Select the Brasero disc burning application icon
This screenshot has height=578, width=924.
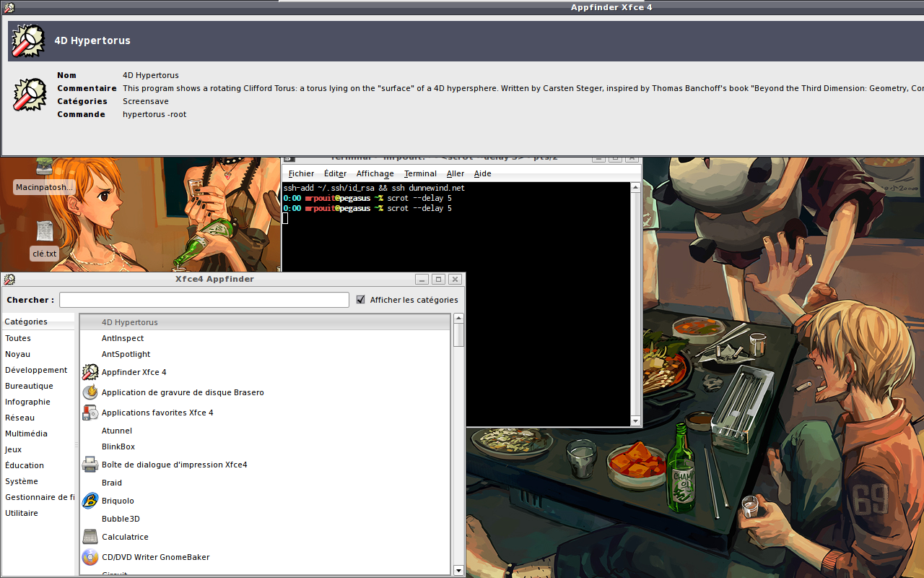(x=90, y=392)
